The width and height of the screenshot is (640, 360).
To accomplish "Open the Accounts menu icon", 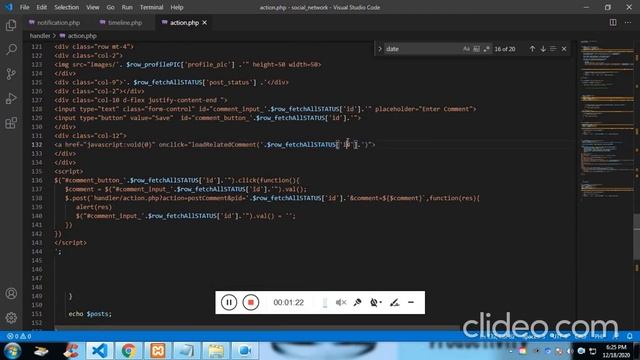I will coord(11,293).
